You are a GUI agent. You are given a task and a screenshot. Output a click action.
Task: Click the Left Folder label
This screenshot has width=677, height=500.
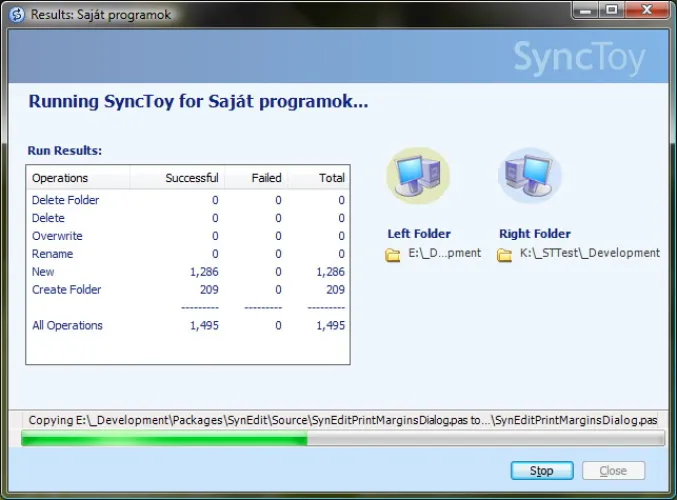(x=419, y=234)
